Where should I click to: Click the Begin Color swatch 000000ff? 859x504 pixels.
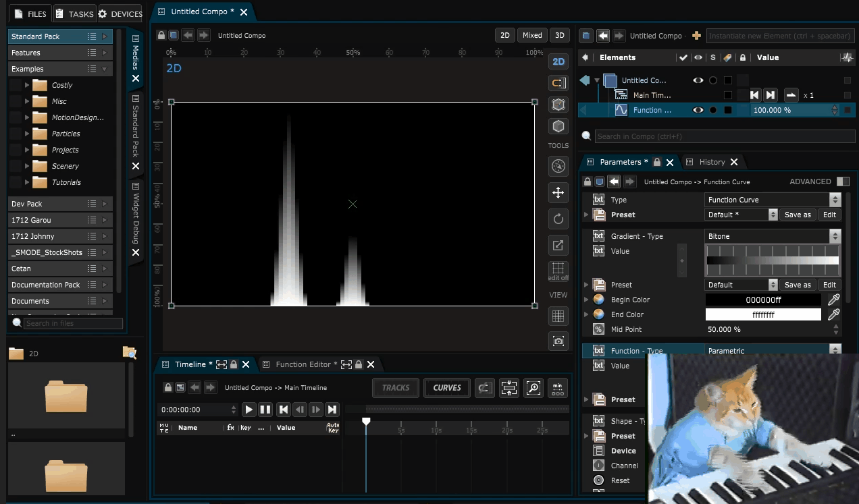[x=763, y=300]
